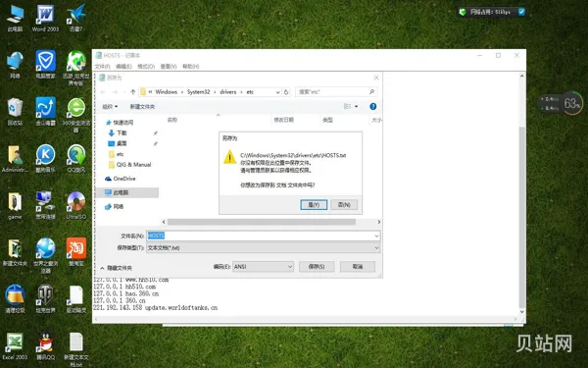This screenshot has height=368, width=588.
Task: Open the 文件(F) menu in Notepad
Action: tap(102, 67)
